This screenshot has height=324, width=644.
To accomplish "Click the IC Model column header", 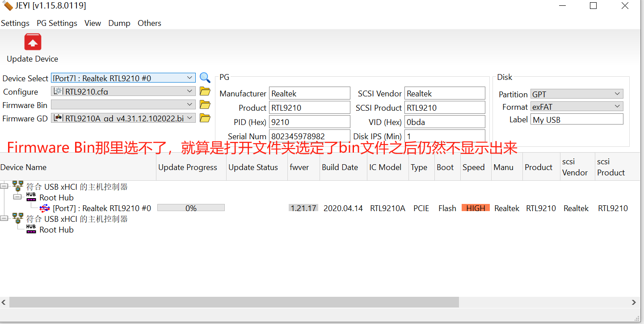I will (x=388, y=167).
